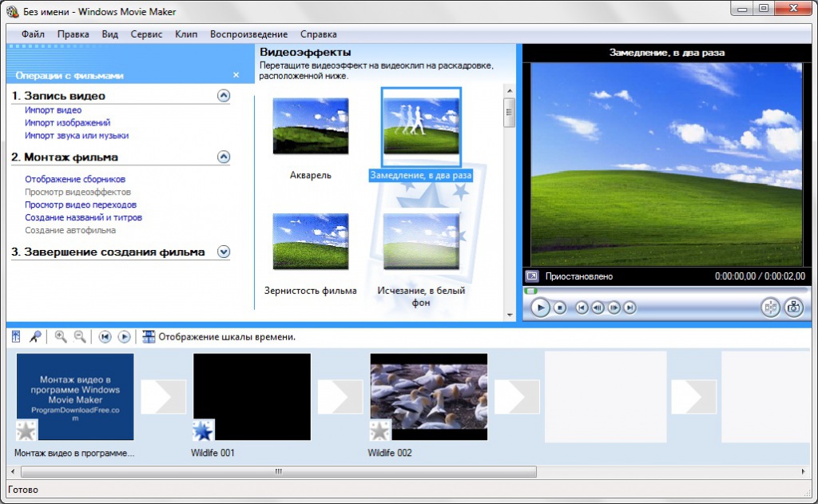Screen dimensions: 818x504
Task: Close the movie tasks pane
Action: pyautogui.click(x=236, y=75)
